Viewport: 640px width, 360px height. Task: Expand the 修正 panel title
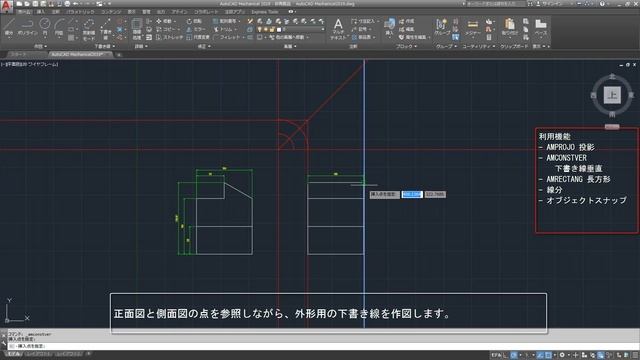(204, 47)
